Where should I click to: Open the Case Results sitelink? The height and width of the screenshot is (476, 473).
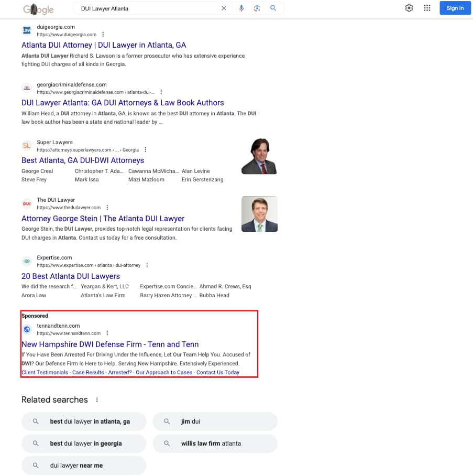[x=88, y=372]
